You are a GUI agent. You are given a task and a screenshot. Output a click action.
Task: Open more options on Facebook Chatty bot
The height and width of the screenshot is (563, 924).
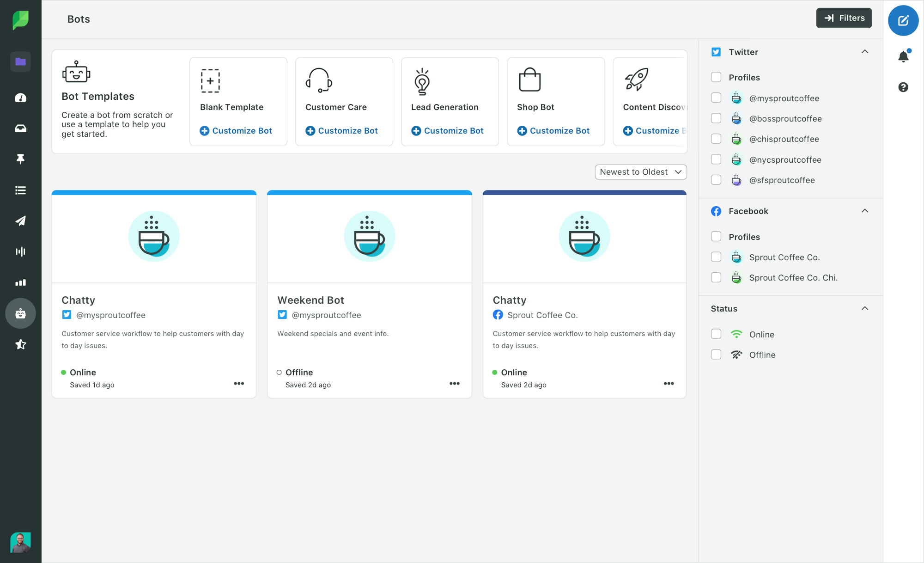669,383
